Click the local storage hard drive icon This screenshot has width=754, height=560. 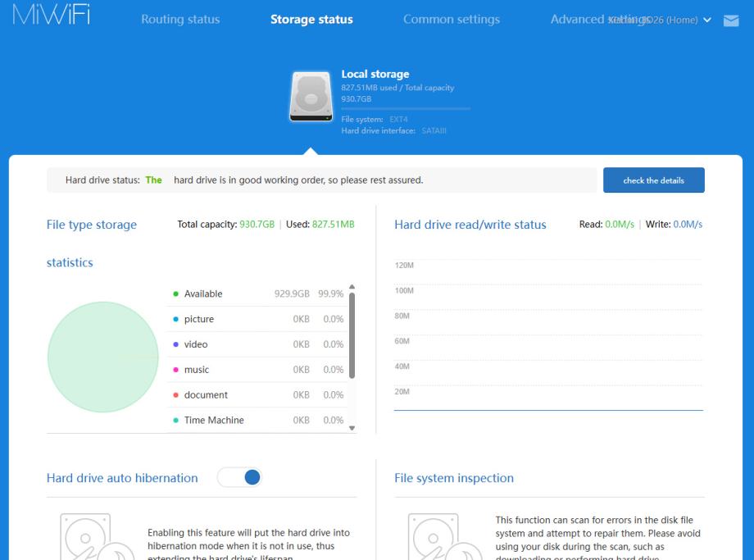click(x=311, y=97)
